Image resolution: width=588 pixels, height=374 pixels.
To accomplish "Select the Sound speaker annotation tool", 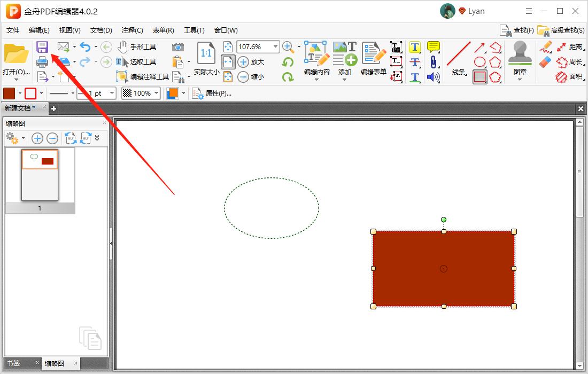I will (x=433, y=77).
